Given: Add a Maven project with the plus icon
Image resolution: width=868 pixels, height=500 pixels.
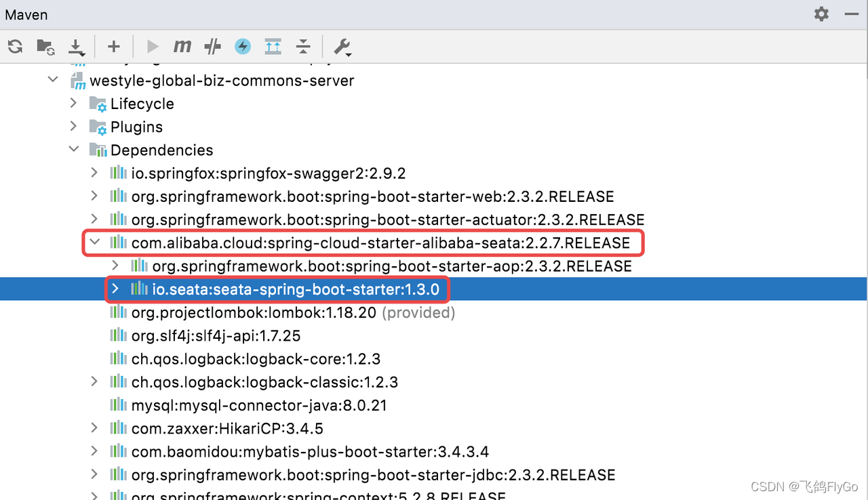Looking at the screenshot, I should [114, 46].
